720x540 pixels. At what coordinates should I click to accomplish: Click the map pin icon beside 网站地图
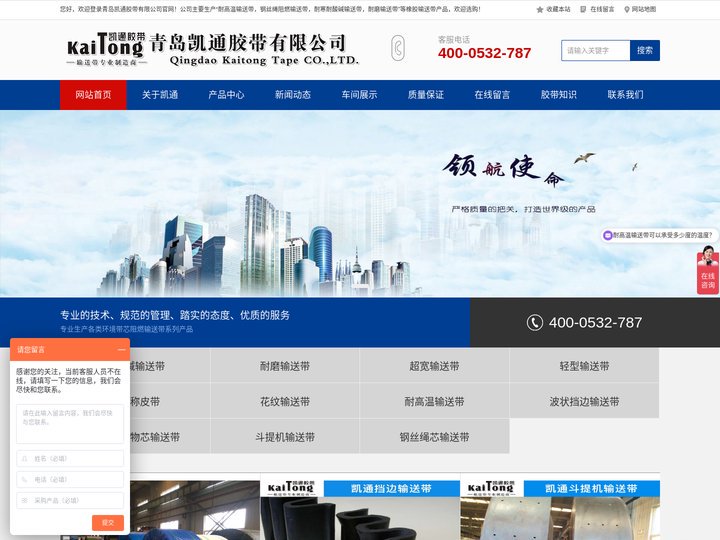[x=627, y=10]
